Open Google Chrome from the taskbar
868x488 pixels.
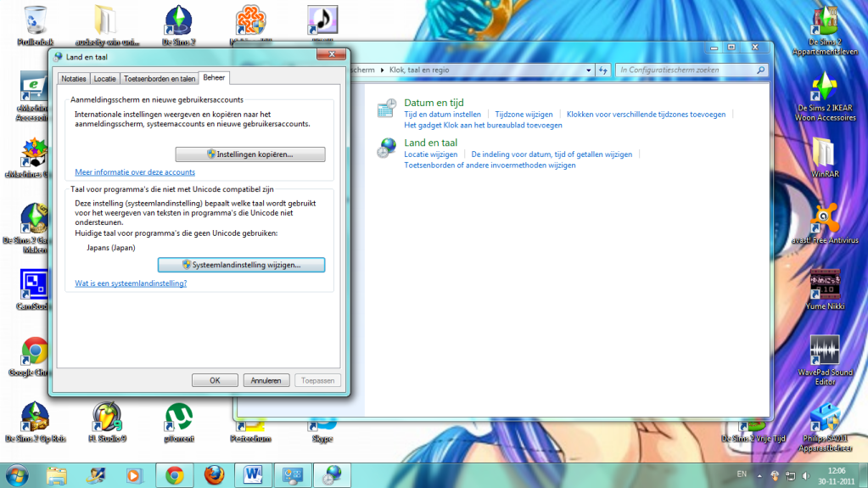[x=175, y=474]
